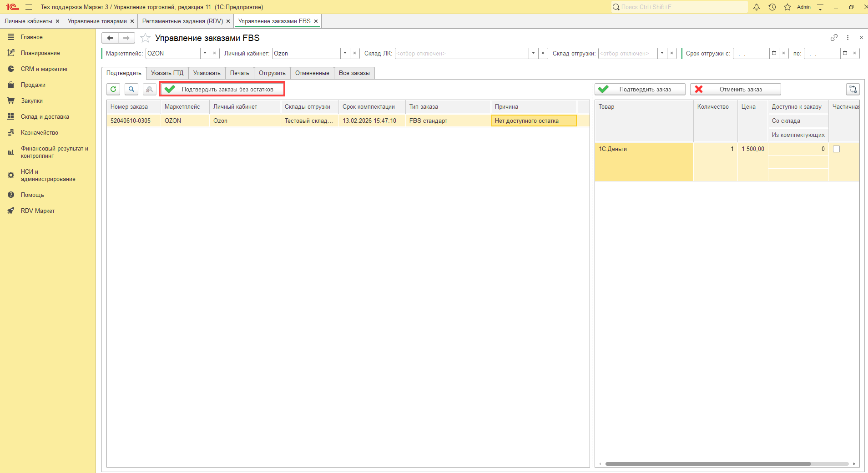Click the magnifier search icon in toolbar
Viewport: 868px width, 473px height.
pyautogui.click(x=131, y=89)
